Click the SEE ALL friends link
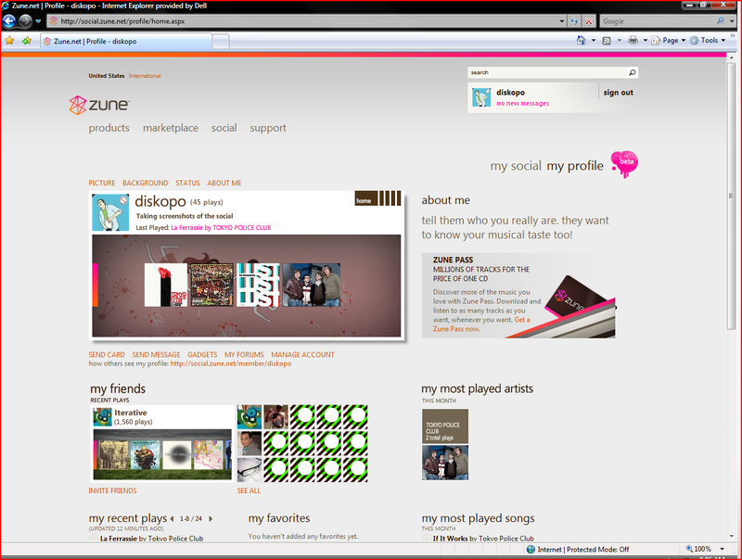 click(249, 491)
